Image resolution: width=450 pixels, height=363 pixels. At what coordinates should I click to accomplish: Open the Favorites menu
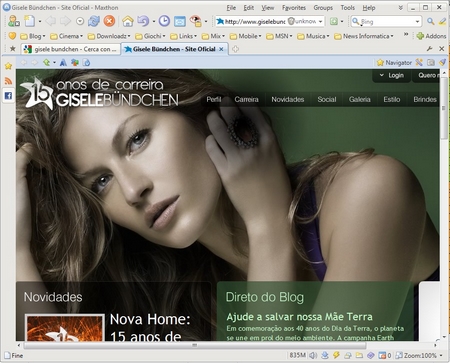(x=294, y=7)
